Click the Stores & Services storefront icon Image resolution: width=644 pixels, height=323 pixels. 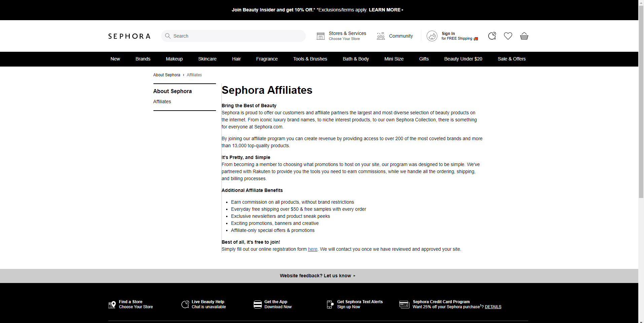tap(321, 36)
